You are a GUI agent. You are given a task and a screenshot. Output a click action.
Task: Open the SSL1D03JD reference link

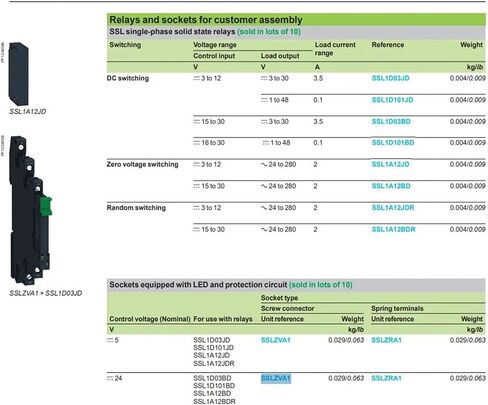tap(390, 78)
